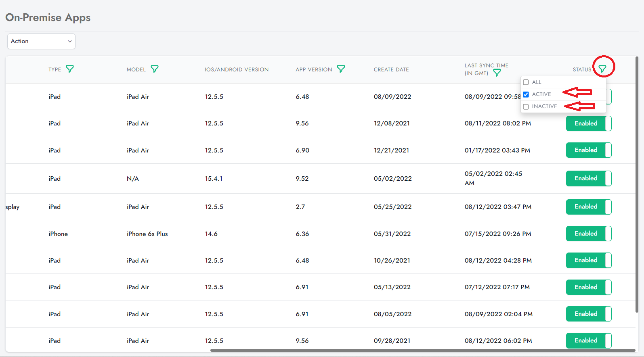Image resolution: width=644 pixels, height=357 pixels.
Task: Click the On-Premise Apps page heading
Action: pyautogui.click(x=48, y=17)
